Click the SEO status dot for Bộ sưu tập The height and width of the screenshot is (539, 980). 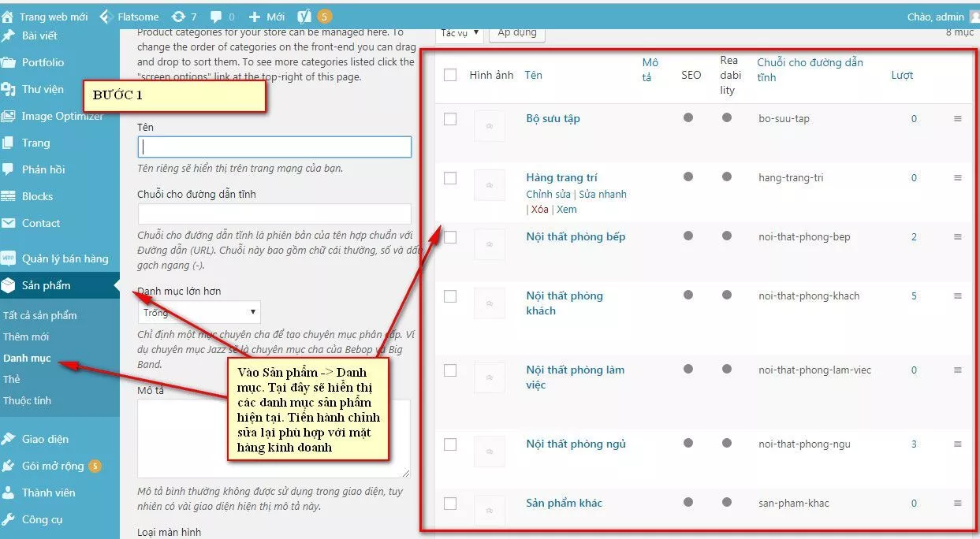point(687,118)
